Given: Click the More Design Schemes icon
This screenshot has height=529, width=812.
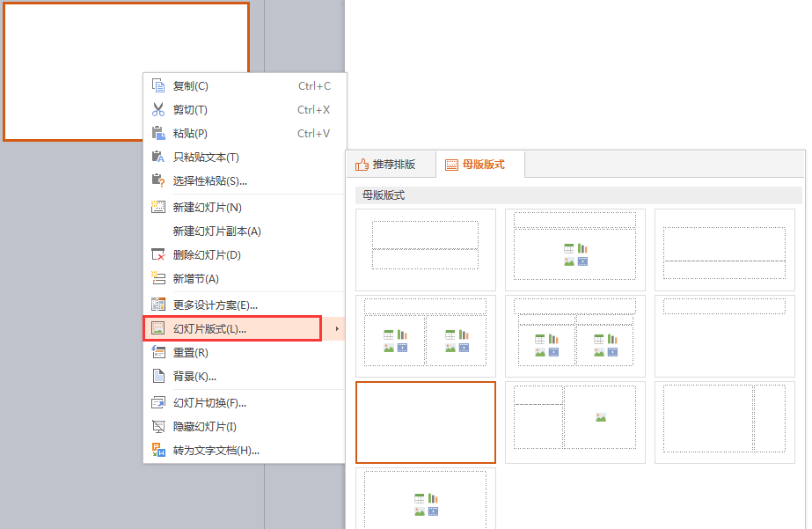Looking at the screenshot, I should (158, 305).
